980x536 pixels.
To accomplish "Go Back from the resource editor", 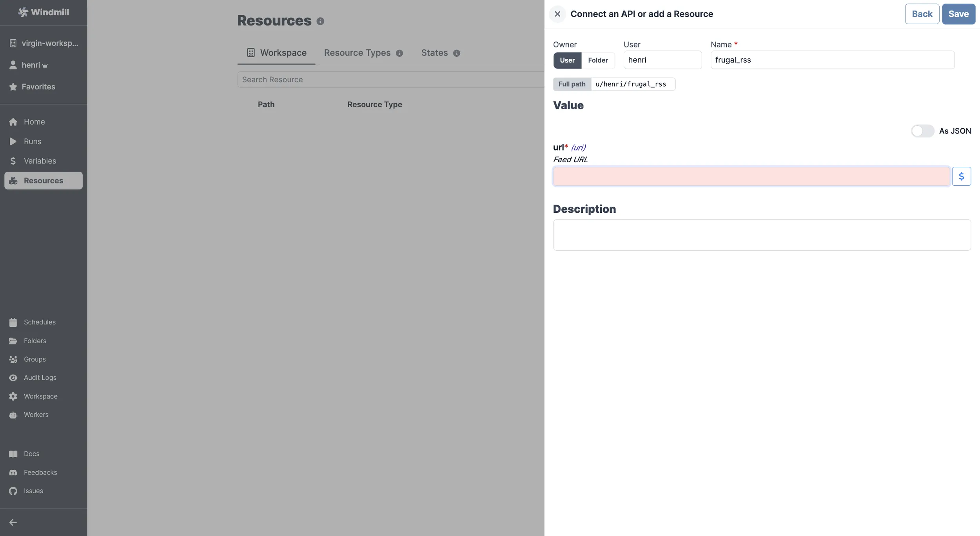I will [922, 14].
